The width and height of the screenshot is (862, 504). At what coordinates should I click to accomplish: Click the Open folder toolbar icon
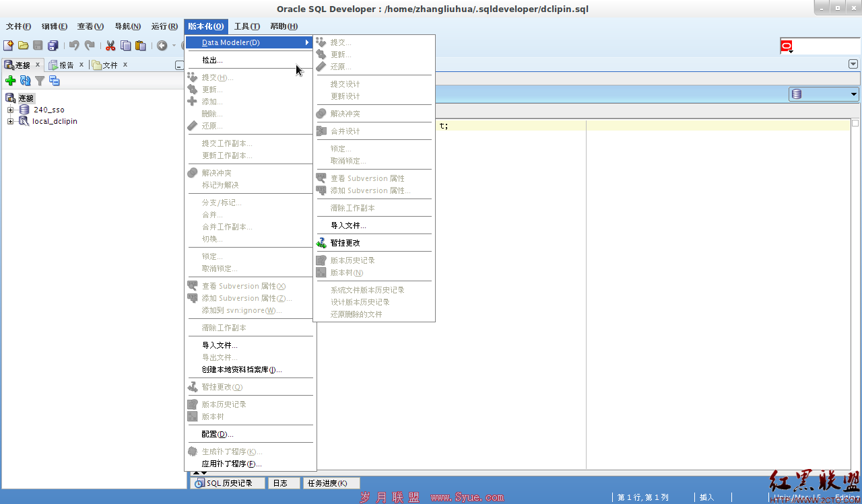(23, 45)
